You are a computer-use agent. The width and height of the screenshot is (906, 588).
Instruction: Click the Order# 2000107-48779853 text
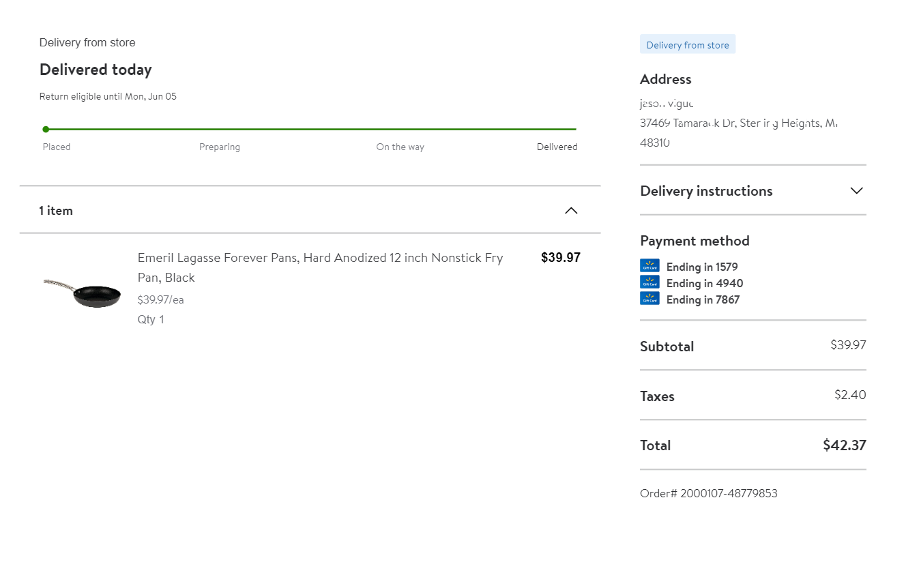[x=708, y=493]
